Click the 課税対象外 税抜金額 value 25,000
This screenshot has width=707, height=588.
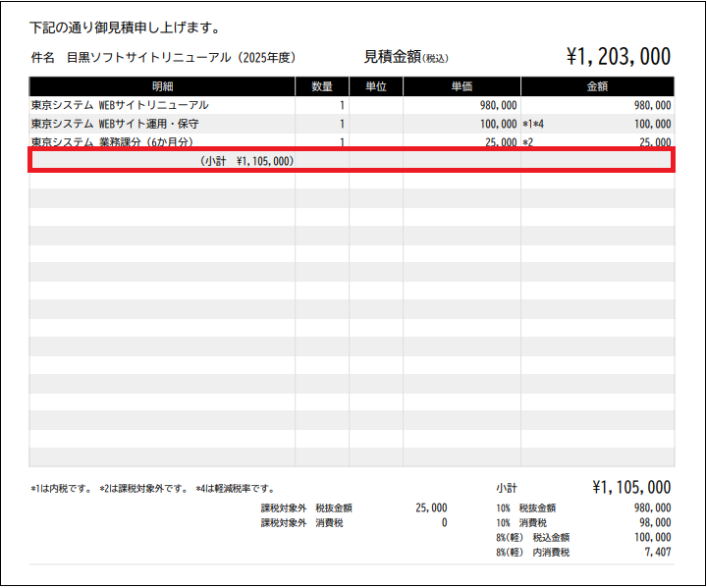click(x=431, y=508)
